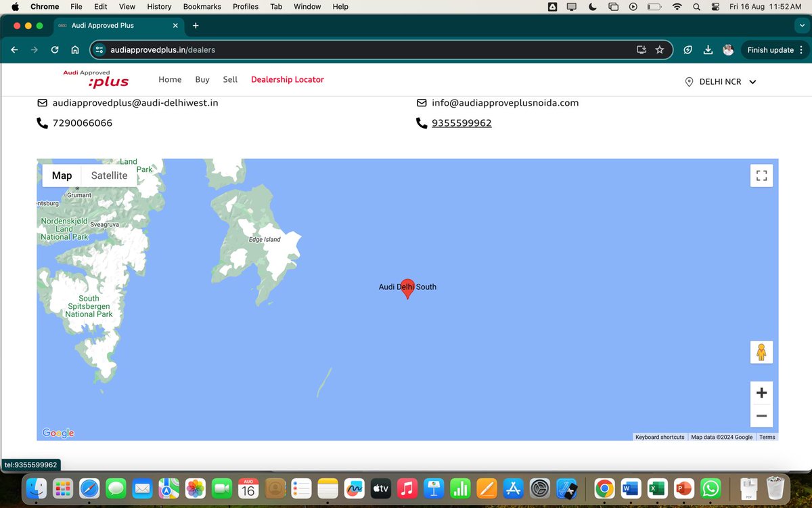Image resolution: width=812 pixels, height=508 pixels.
Task: Click phone number 7290066066
Action: pos(83,123)
